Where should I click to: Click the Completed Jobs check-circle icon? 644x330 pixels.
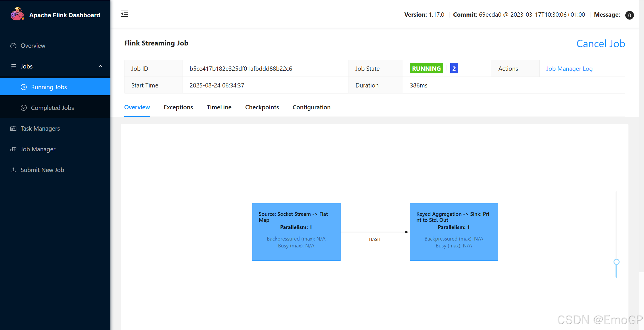tap(24, 108)
